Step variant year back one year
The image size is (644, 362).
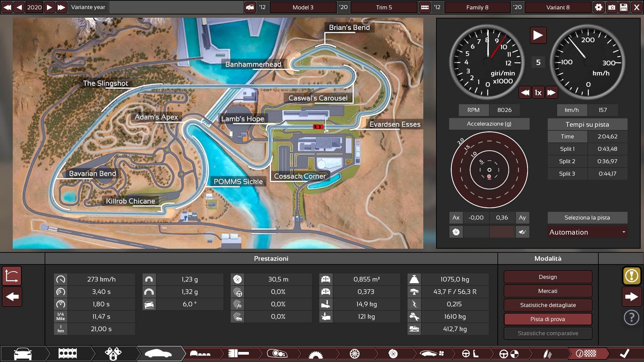pos(19,7)
